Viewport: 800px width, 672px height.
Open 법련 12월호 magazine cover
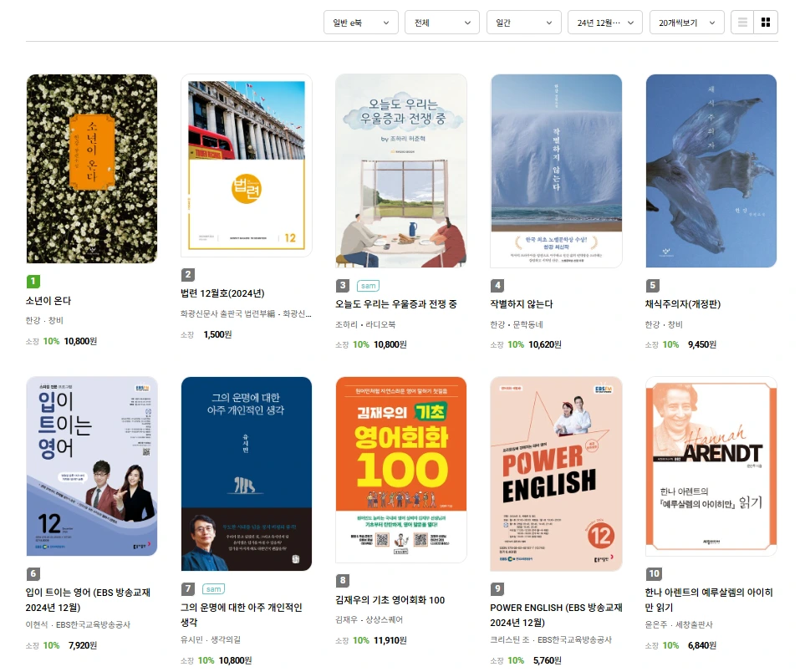(x=247, y=165)
